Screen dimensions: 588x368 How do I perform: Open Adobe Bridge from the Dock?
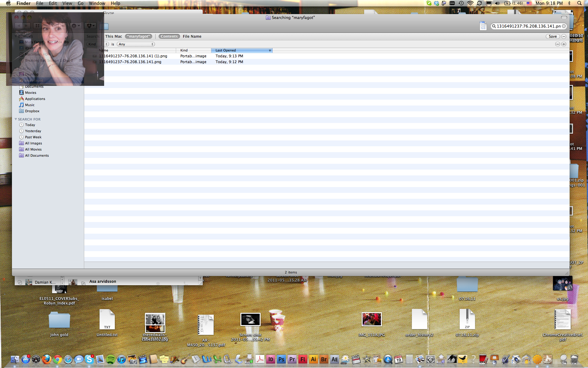click(324, 359)
